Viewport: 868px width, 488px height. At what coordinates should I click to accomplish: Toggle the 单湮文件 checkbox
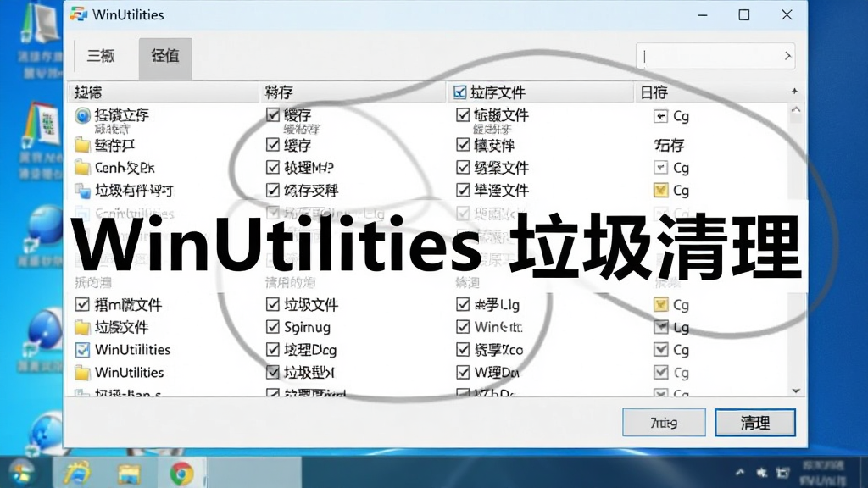[x=463, y=190]
